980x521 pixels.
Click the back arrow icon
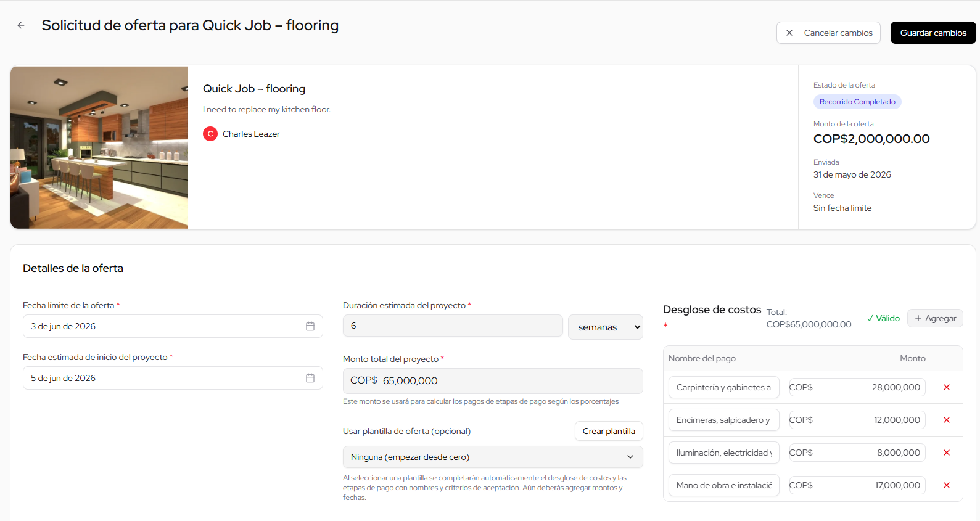21,25
